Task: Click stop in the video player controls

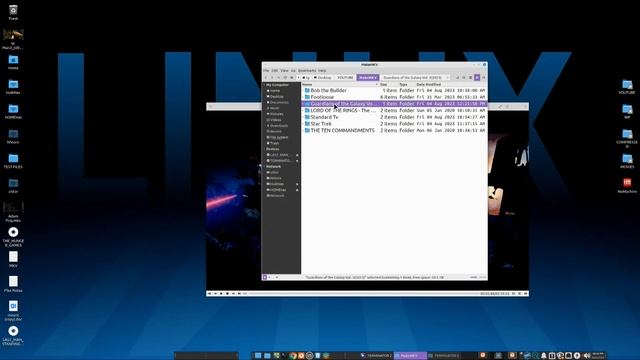Action: [x=227, y=293]
